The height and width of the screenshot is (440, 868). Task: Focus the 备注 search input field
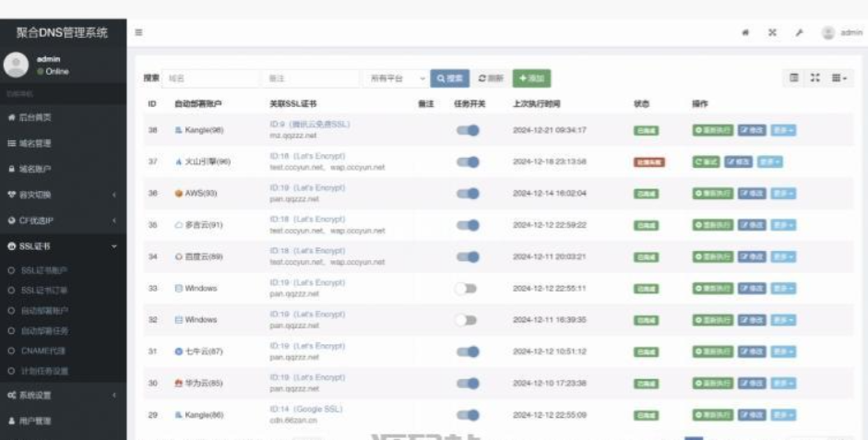point(310,78)
